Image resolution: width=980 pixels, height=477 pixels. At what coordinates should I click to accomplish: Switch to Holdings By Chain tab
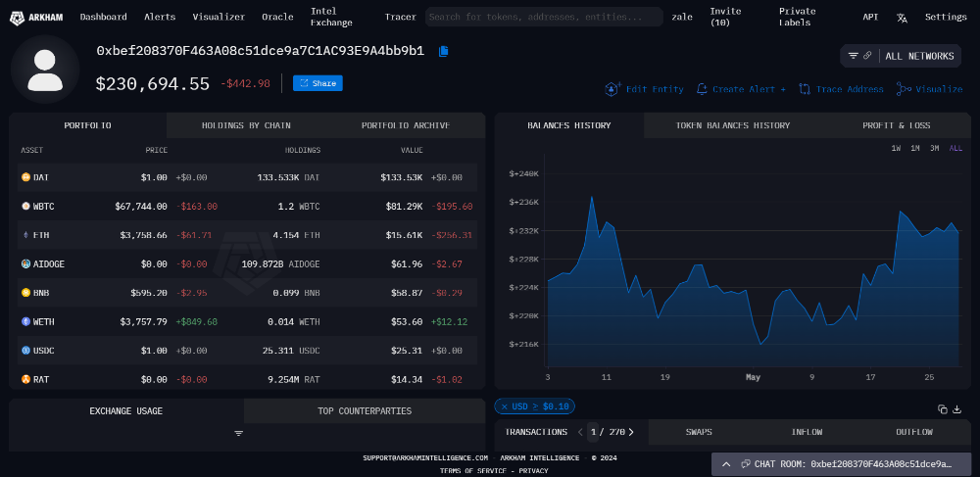coord(246,125)
